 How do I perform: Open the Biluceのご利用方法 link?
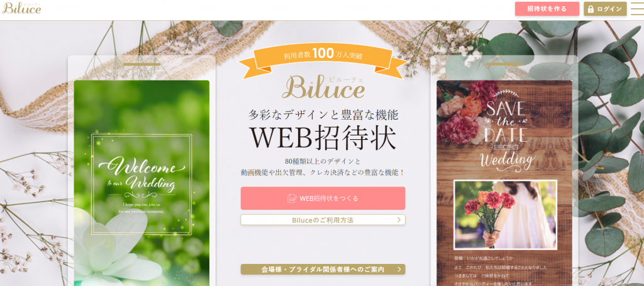[x=323, y=220]
